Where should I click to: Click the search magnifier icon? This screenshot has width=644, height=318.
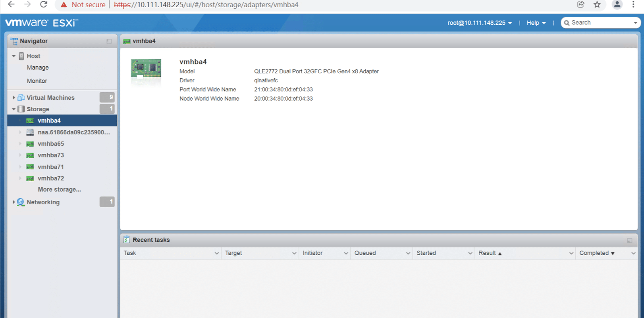pyautogui.click(x=567, y=23)
